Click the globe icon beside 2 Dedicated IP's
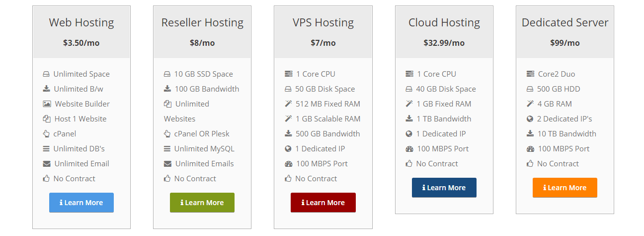This screenshot has height=236, width=644. tap(530, 119)
